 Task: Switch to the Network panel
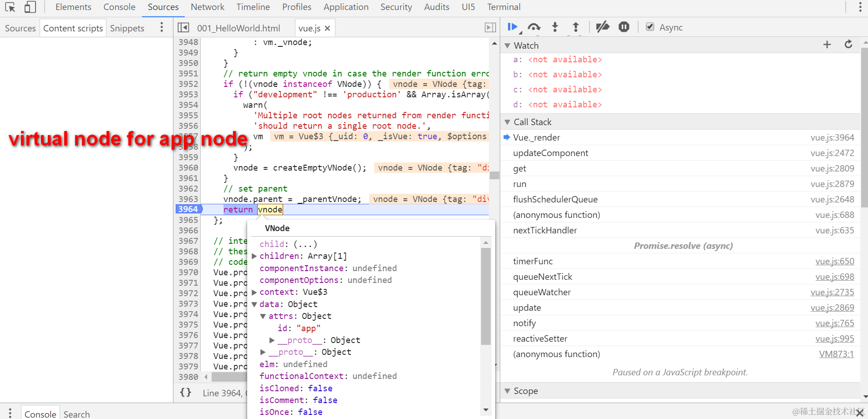click(208, 7)
